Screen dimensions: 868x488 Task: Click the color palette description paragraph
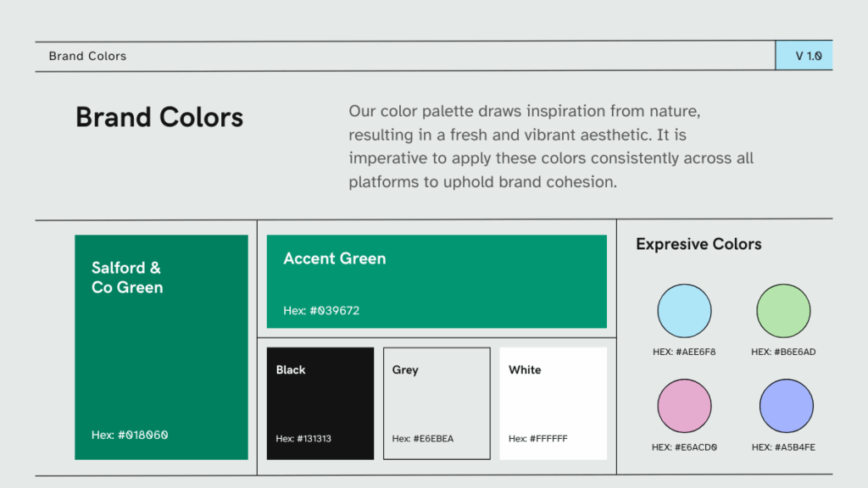click(551, 147)
